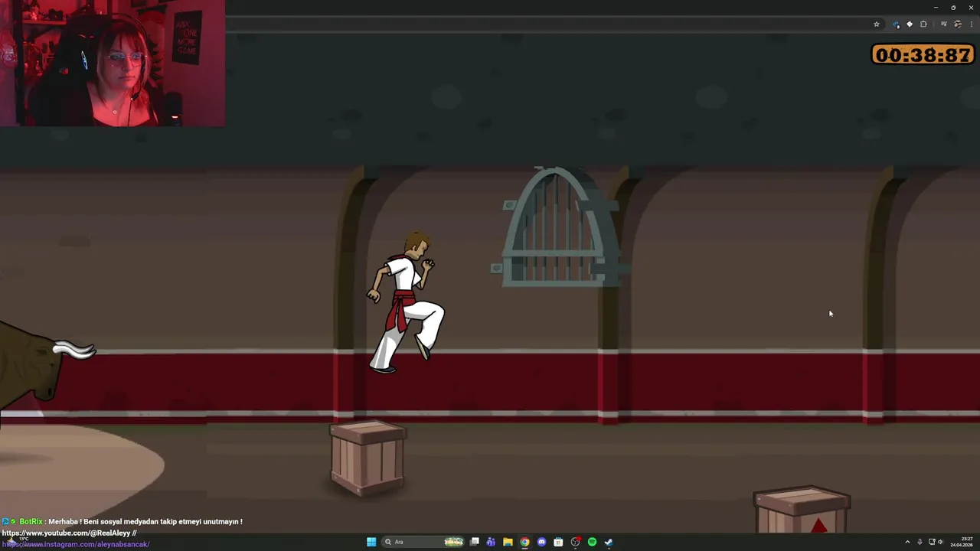
Task: Open the Instagram aleynabsancak link
Action: click(75, 544)
